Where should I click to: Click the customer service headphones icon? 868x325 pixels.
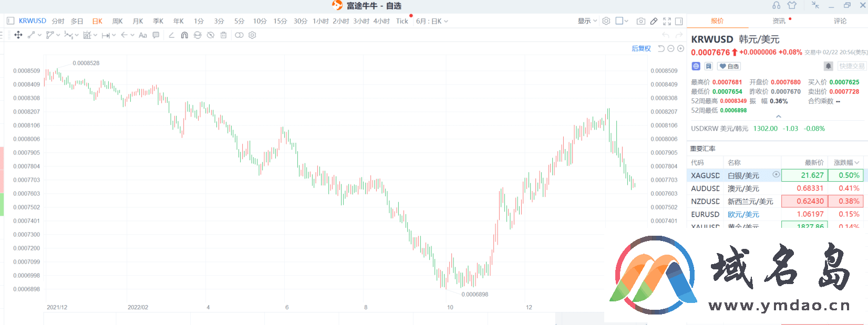coord(776,5)
